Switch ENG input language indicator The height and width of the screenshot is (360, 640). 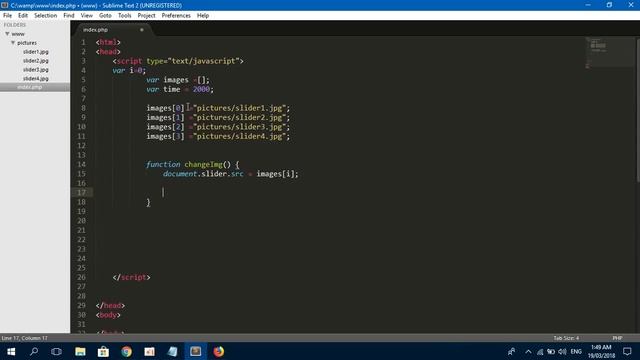click(576, 351)
